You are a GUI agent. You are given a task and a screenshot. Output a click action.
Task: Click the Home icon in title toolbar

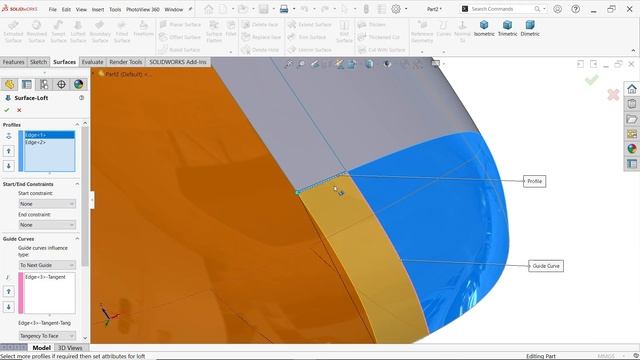pos(209,9)
